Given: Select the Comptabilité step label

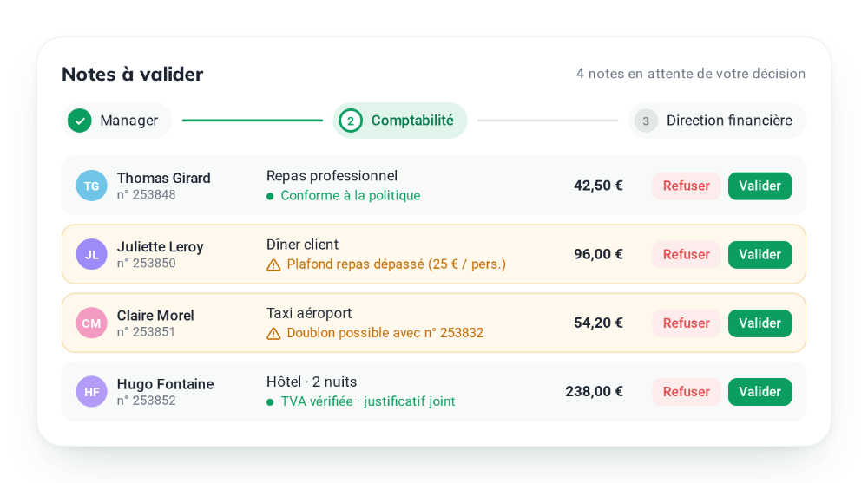Looking at the screenshot, I should 412,121.
